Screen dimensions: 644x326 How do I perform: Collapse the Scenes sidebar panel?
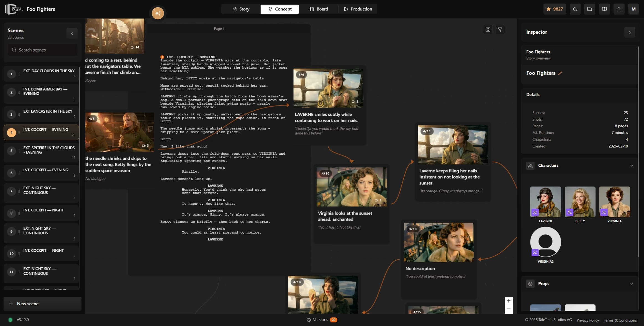tap(72, 33)
